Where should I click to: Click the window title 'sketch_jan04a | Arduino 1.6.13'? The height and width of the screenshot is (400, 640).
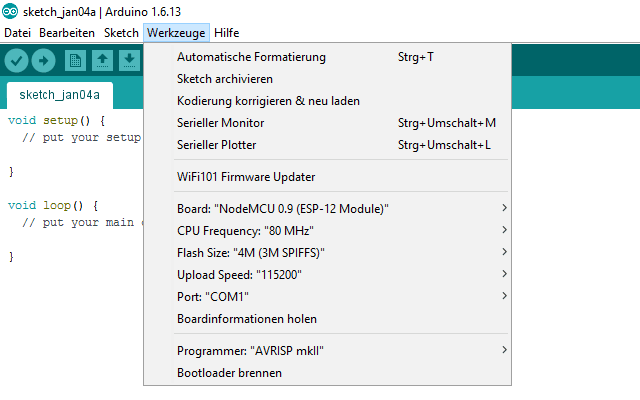[102, 12]
